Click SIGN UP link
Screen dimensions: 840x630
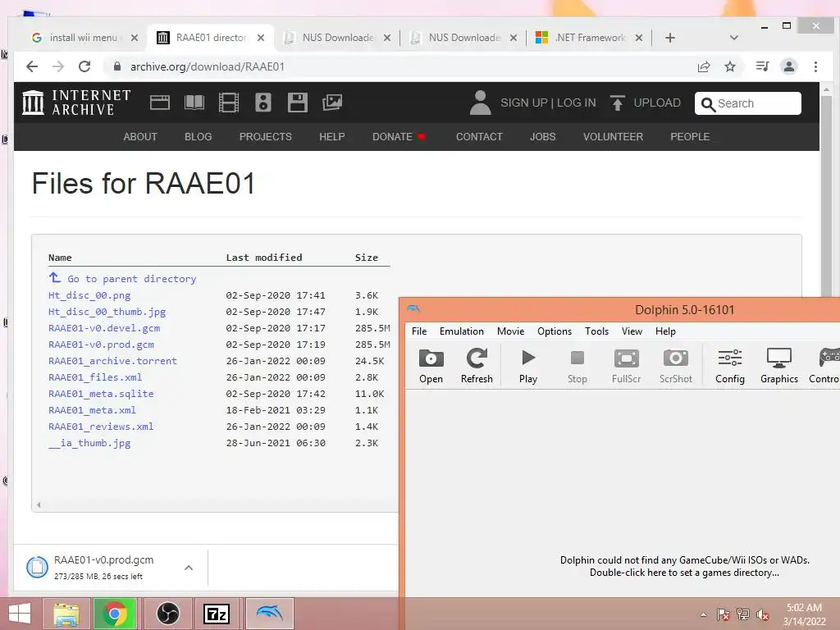coord(524,103)
